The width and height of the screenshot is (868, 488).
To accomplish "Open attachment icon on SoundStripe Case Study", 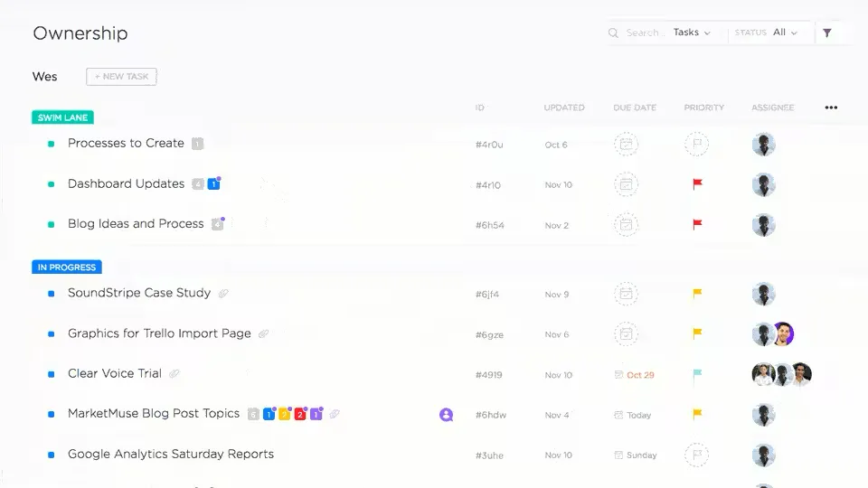I will tap(223, 293).
